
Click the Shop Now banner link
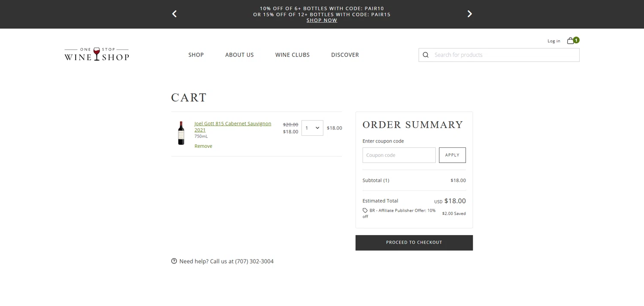pos(322,20)
